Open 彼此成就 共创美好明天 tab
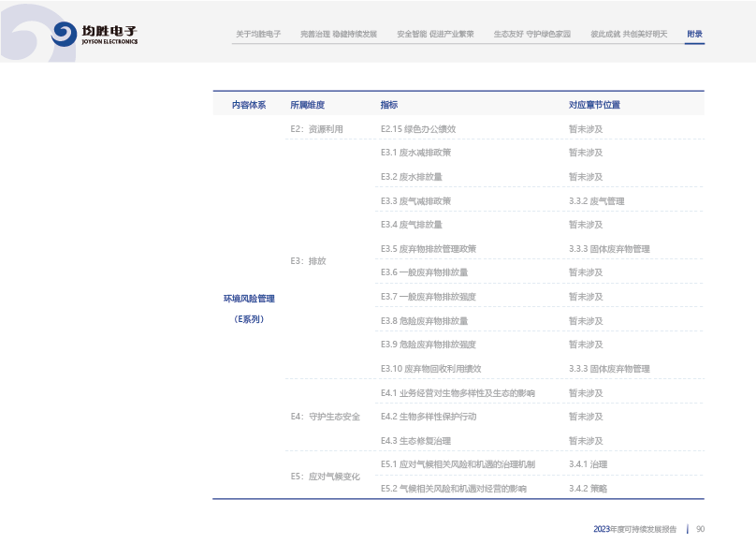 (x=629, y=34)
